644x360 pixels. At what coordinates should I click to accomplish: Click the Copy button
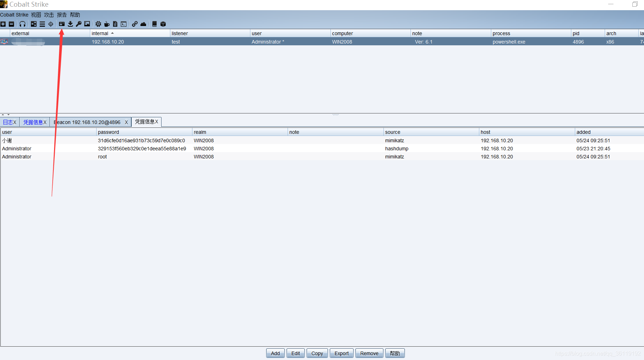[317, 353]
